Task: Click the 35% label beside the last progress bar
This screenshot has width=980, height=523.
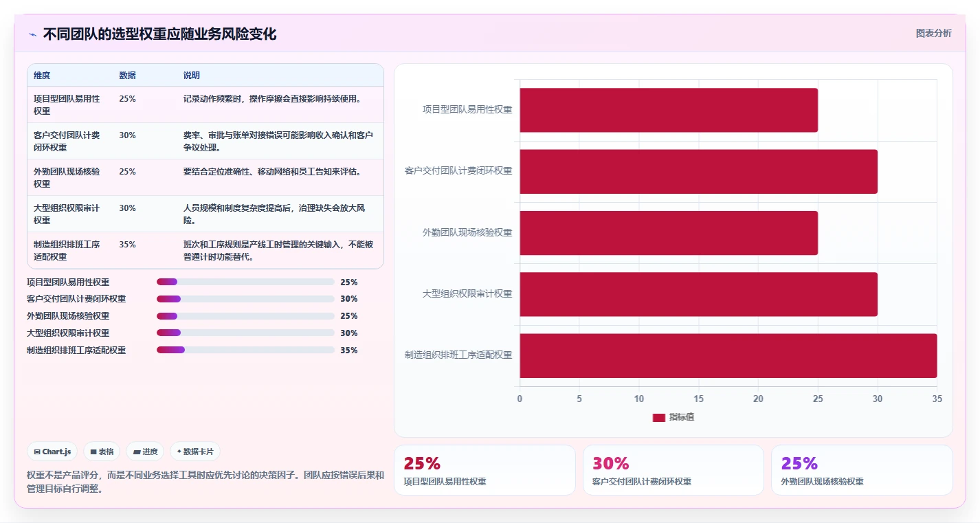Action: pos(349,350)
